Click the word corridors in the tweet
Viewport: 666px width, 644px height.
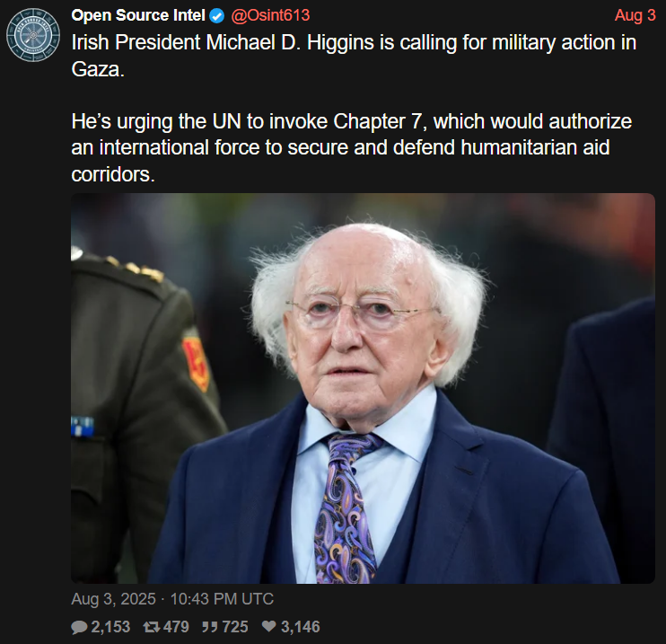click(x=111, y=174)
